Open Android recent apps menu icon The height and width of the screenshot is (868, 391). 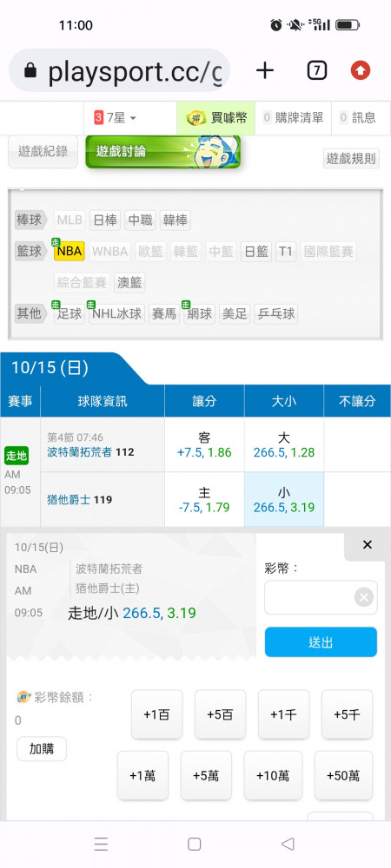pos(101,844)
